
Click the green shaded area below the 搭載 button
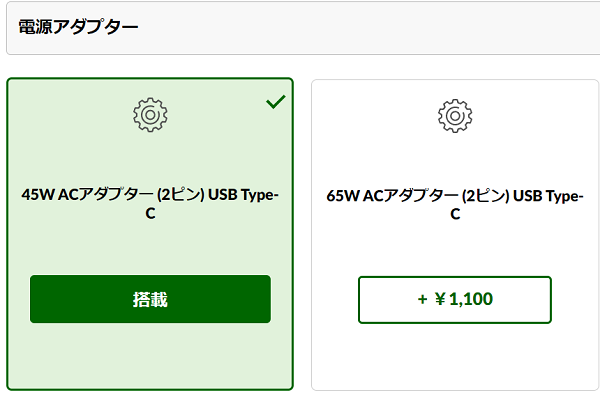[x=150, y=356]
